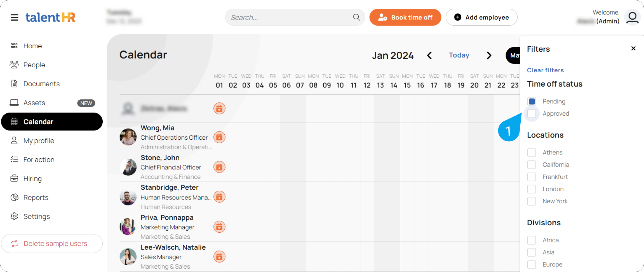Click time-off icon beside John Stone
644x272 pixels.
pyautogui.click(x=219, y=167)
